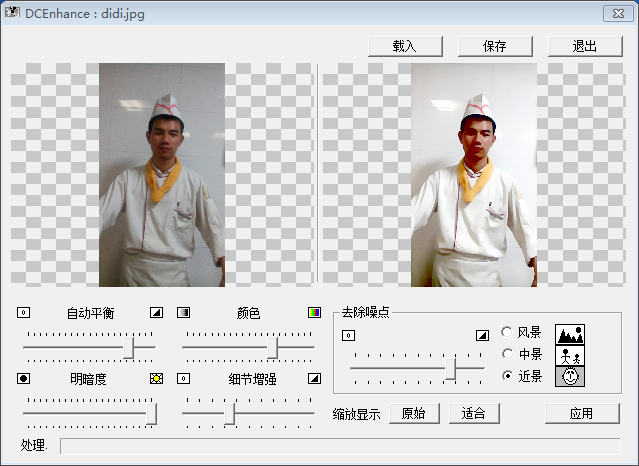The width and height of the screenshot is (639, 466).
Task: Click the close-up face icon
Action: 570,376
